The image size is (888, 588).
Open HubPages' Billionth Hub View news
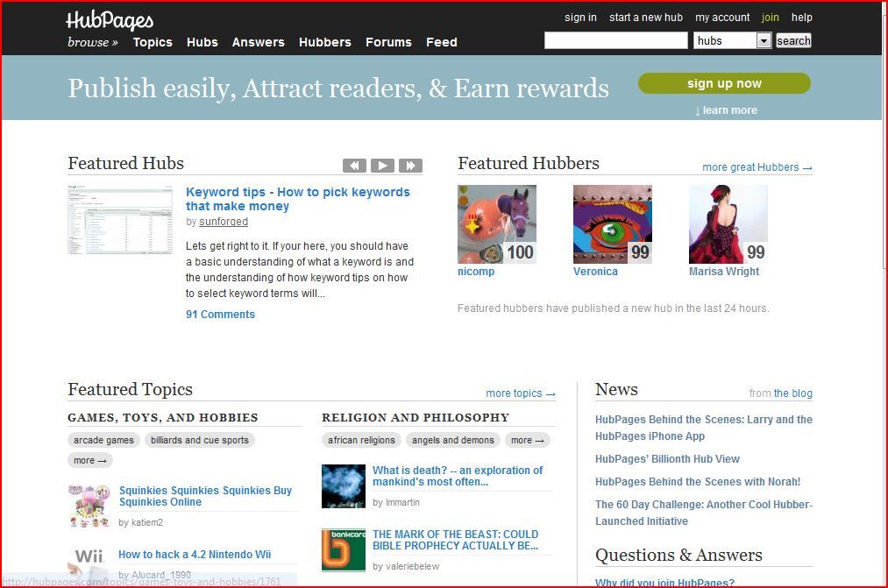click(668, 459)
